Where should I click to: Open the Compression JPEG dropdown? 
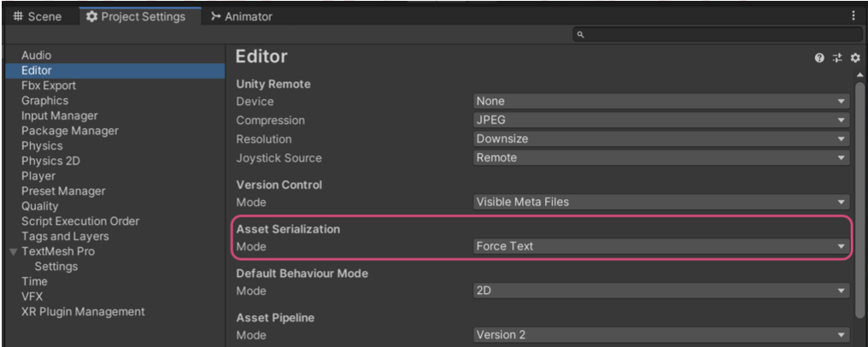coord(661,120)
